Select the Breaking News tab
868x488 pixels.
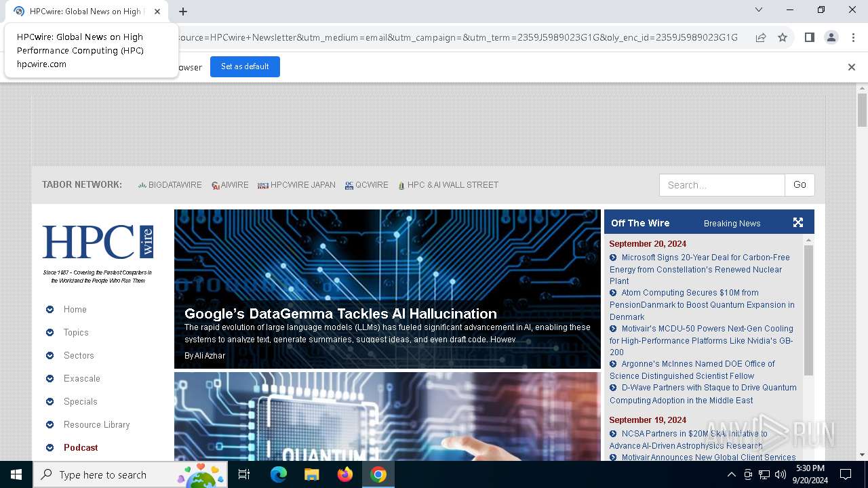pos(732,224)
